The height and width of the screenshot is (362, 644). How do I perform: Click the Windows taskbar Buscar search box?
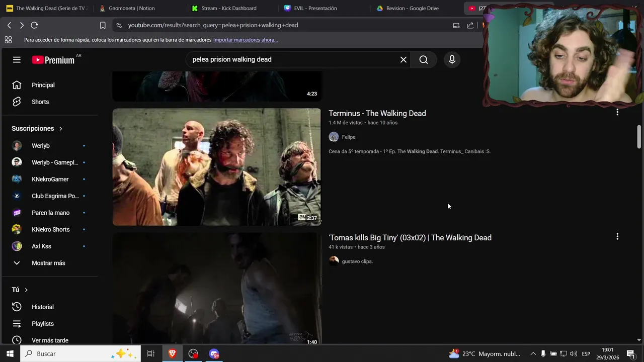pyautogui.click(x=80, y=353)
